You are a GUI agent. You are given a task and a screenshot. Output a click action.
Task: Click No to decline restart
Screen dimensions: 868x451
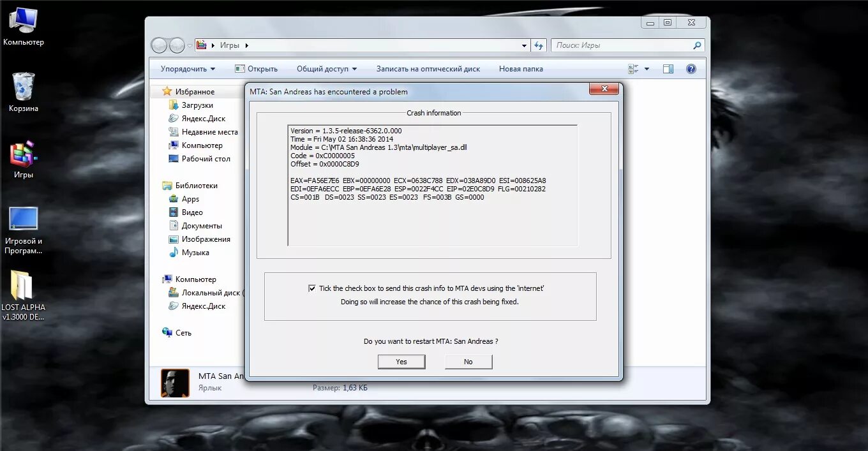pyautogui.click(x=468, y=362)
